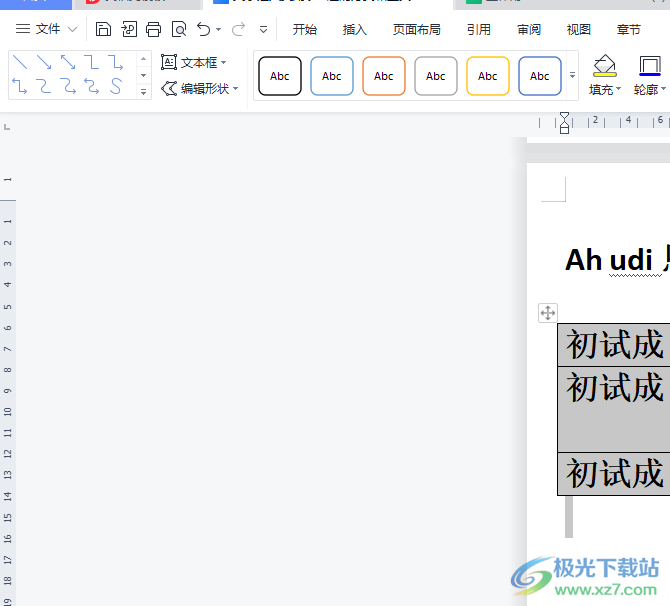Expand the shape styles gallery
The width and height of the screenshot is (670, 606).
click(x=573, y=76)
